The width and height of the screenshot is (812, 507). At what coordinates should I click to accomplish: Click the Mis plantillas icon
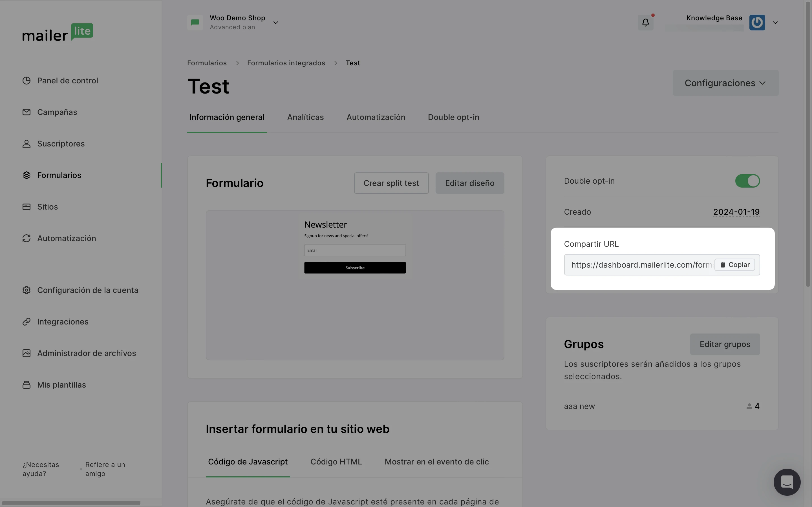click(x=27, y=384)
